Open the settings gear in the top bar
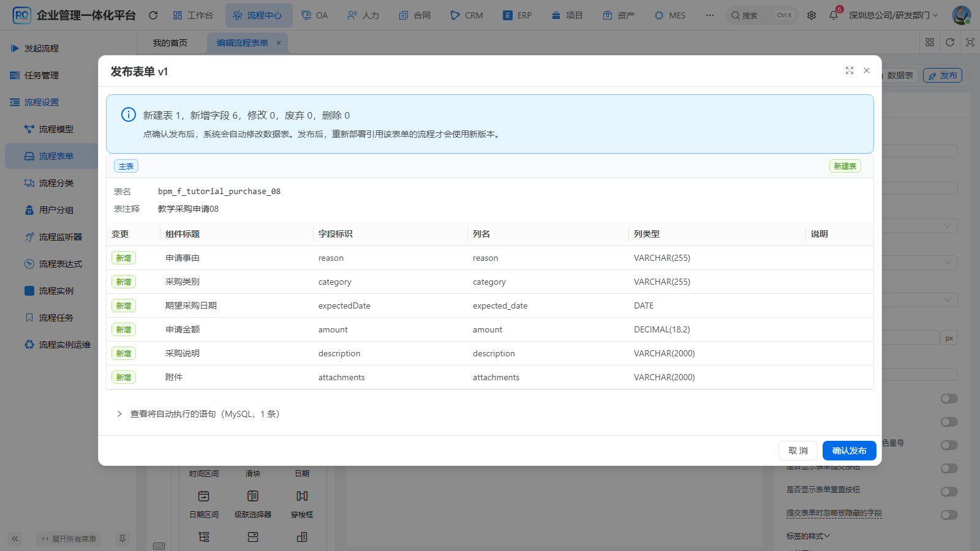 click(812, 15)
